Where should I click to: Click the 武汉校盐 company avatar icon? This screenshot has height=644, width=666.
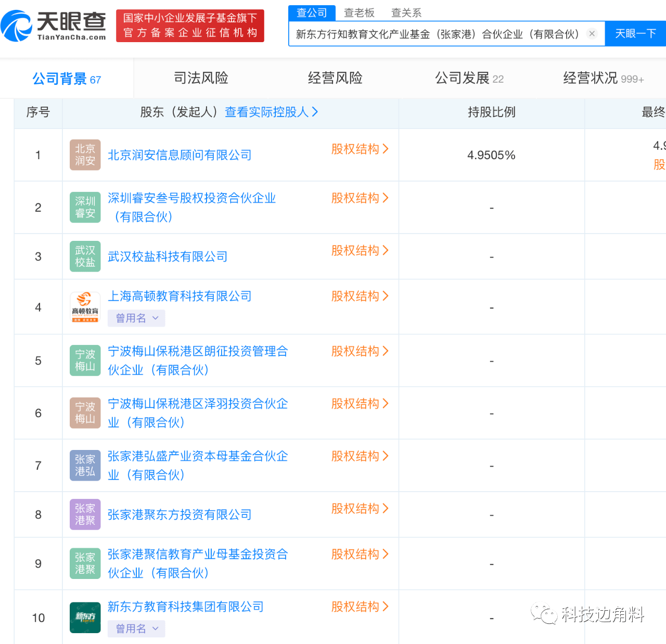(85, 256)
